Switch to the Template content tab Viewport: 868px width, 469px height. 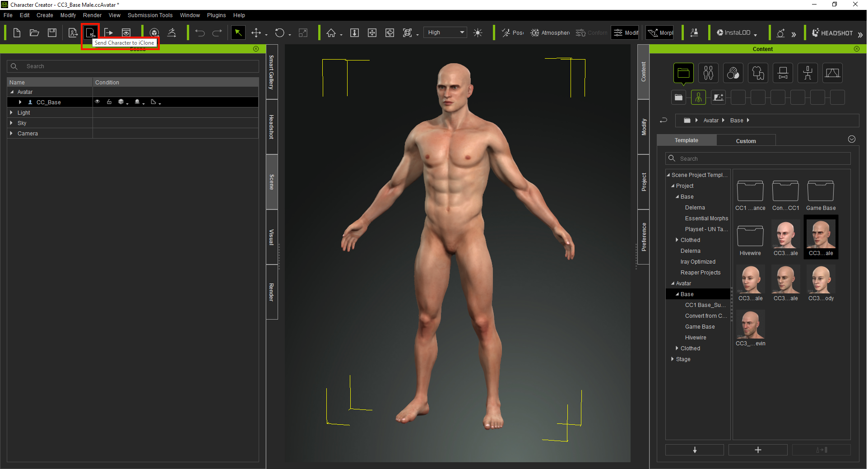686,140
